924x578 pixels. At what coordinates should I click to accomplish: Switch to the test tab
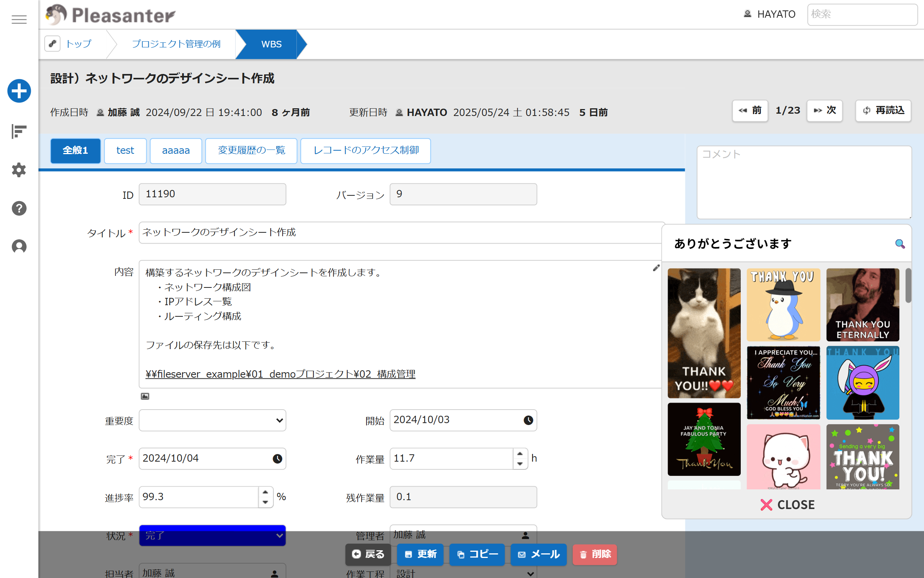click(125, 151)
